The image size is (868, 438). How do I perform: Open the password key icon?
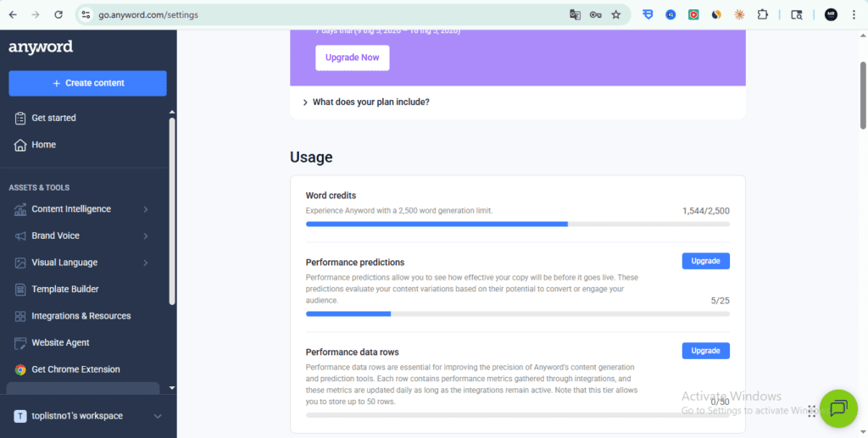point(596,15)
